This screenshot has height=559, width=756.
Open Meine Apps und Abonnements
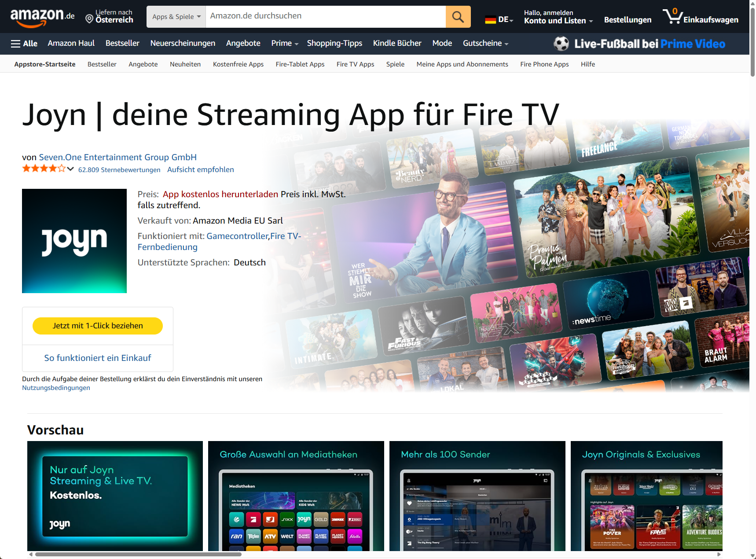462,64
